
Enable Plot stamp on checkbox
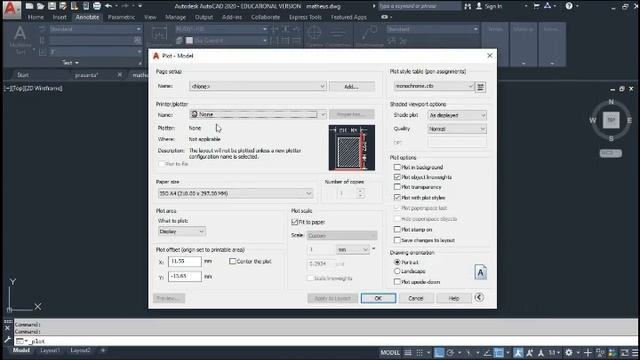click(x=397, y=229)
